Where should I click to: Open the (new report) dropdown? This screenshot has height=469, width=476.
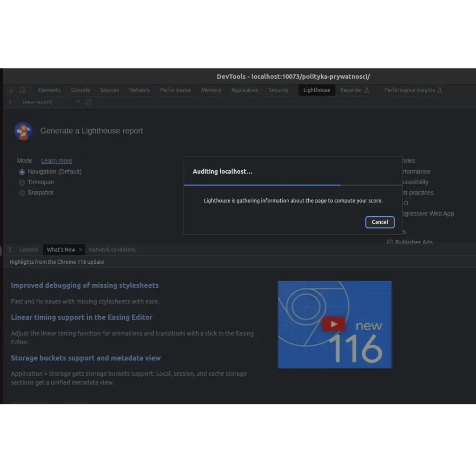coord(78,102)
